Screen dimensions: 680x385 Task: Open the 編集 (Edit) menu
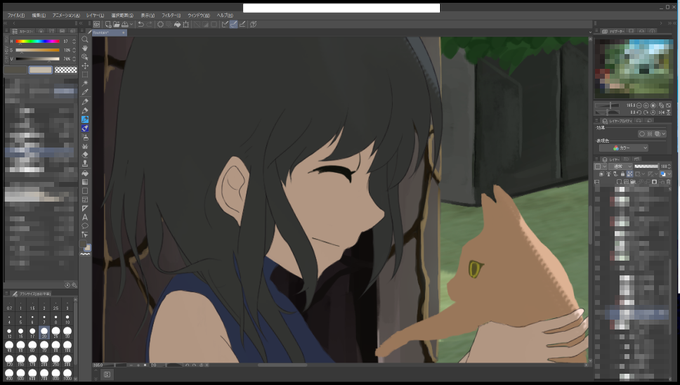pyautogui.click(x=39, y=15)
